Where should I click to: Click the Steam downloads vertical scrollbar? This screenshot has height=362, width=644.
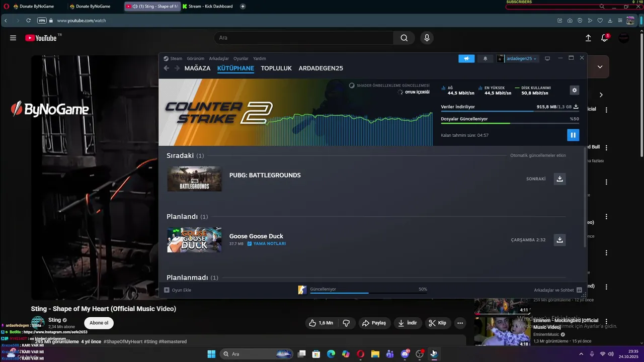[x=584, y=196]
